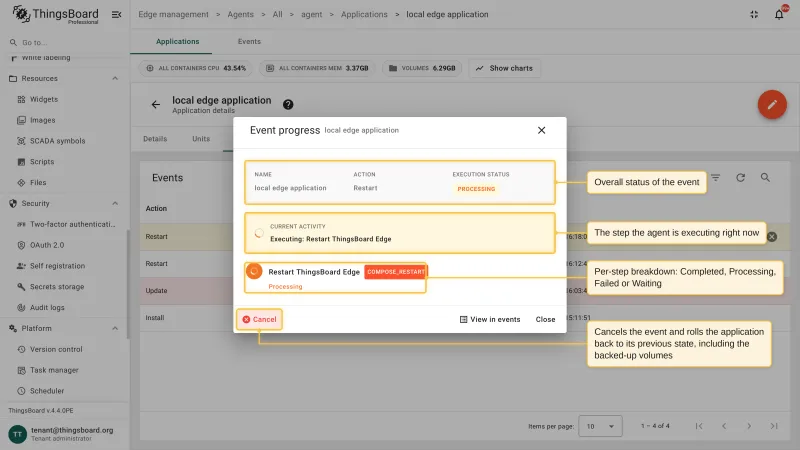Image resolution: width=800 pixels, height=450 pixels.
Task: Open Self registration page
Action: (57, 266)
